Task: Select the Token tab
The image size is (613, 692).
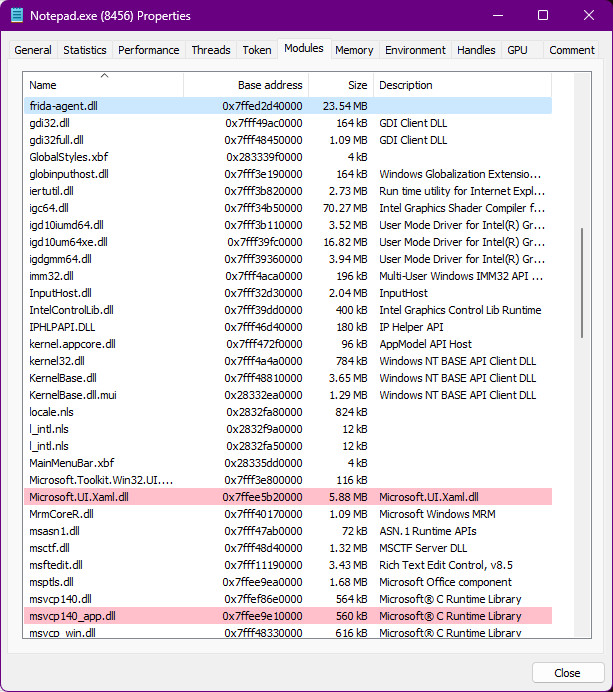Action: coord(257,50)
